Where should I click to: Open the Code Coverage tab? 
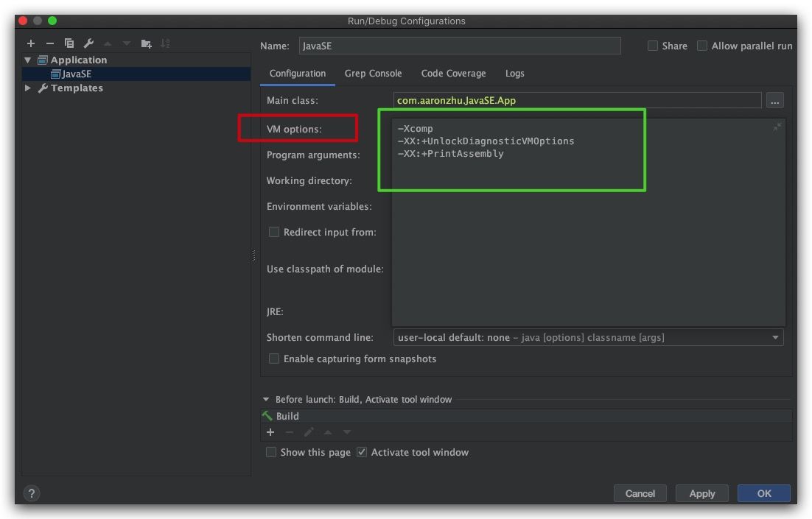[453, 74]
